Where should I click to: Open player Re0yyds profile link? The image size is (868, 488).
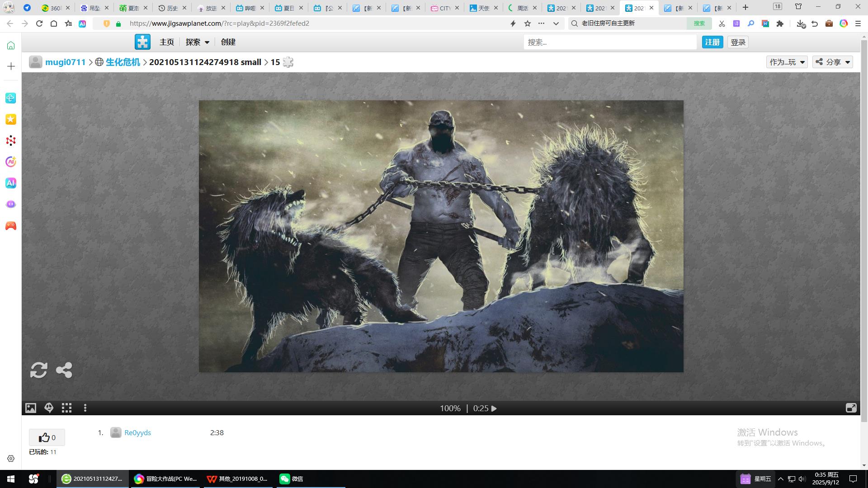point(137,432)
